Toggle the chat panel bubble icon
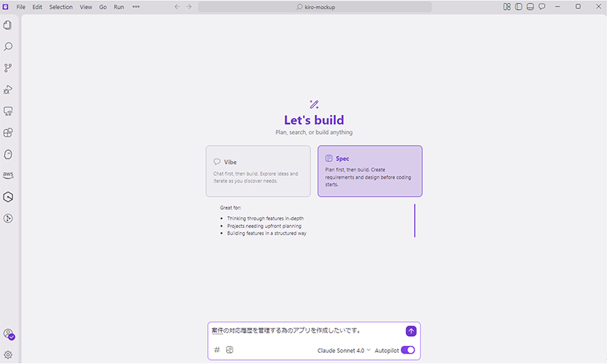Viewport: 607px width, 364px height. pos(542,6)
